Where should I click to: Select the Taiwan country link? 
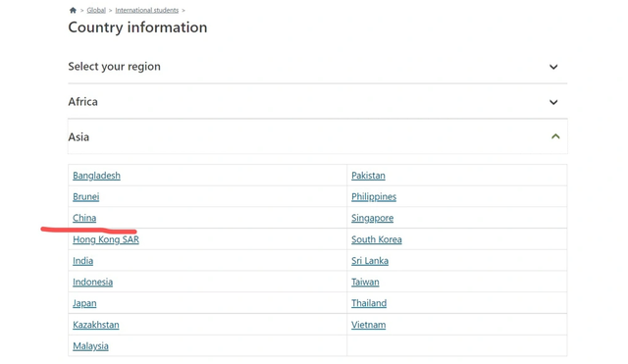(x=365, y=282)
